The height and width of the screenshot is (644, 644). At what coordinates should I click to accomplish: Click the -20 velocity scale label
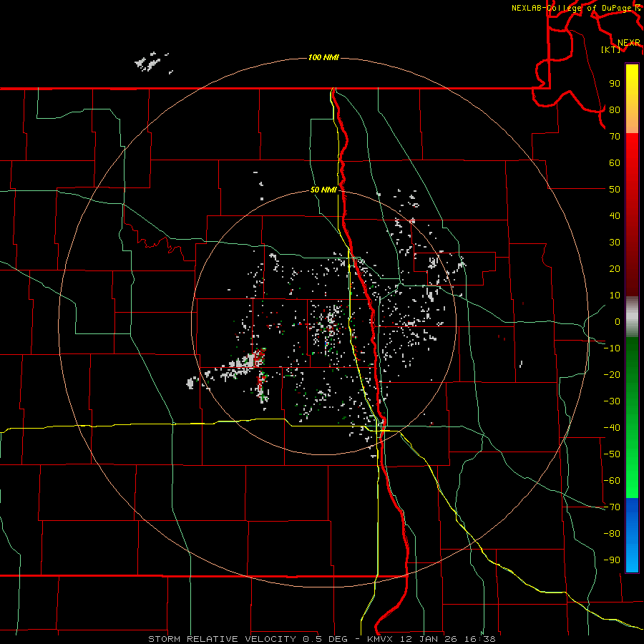612,374
